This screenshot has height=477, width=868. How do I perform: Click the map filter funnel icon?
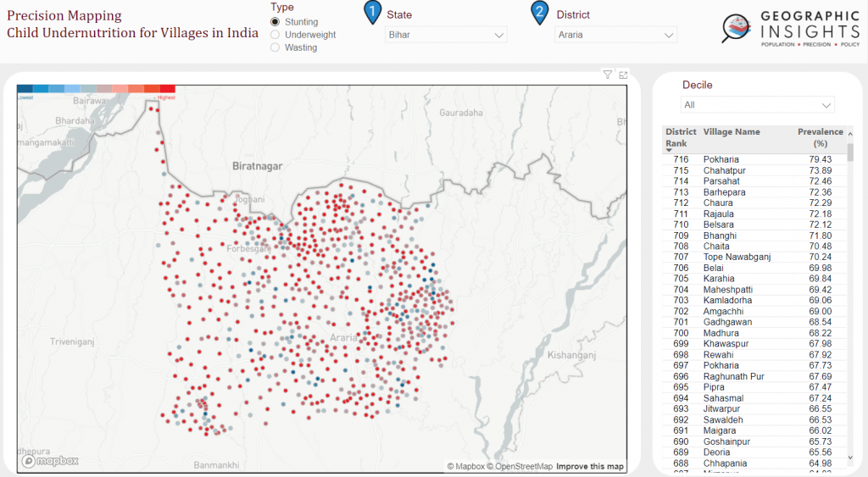pos(607,75)
